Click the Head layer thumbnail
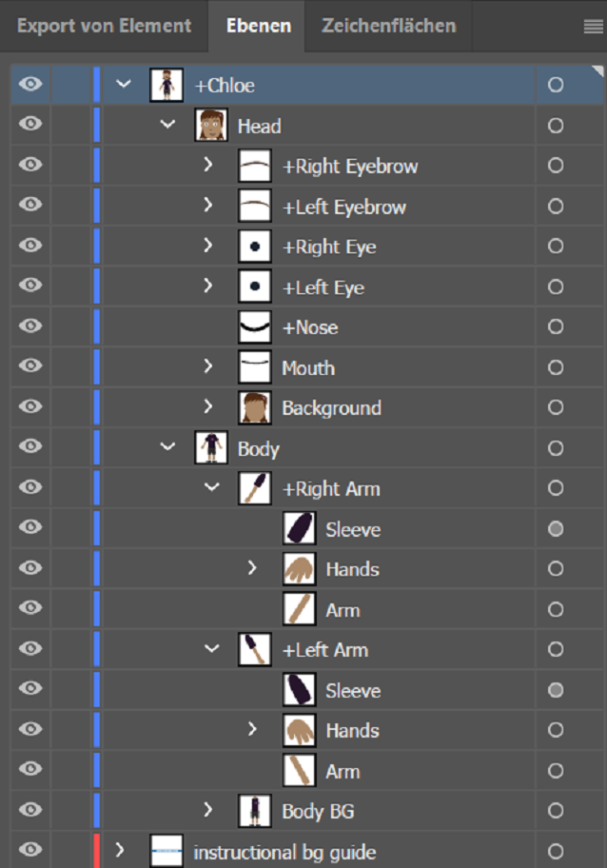 point(210,126)
